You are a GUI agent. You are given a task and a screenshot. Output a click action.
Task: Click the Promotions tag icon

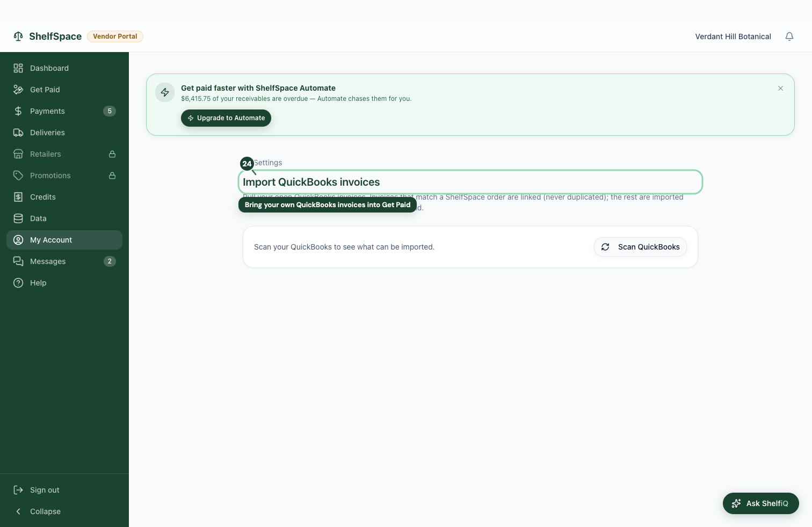(18, 175)
